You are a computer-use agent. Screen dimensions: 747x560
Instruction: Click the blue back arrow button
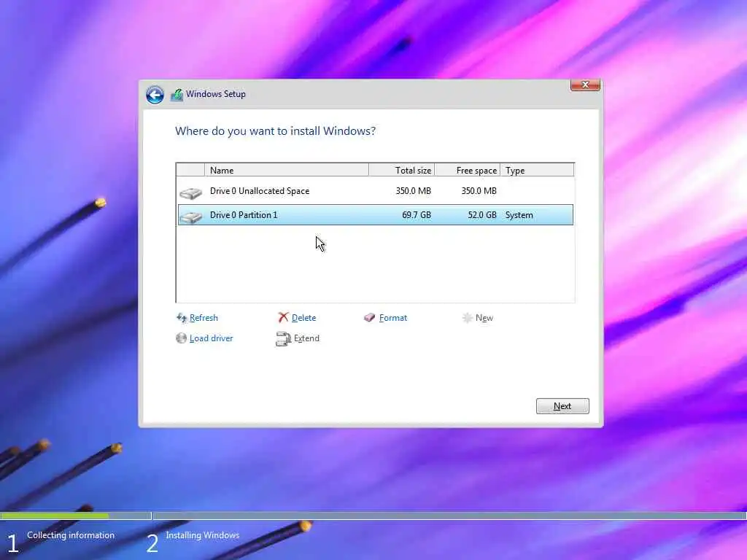(x=155, y=95)
